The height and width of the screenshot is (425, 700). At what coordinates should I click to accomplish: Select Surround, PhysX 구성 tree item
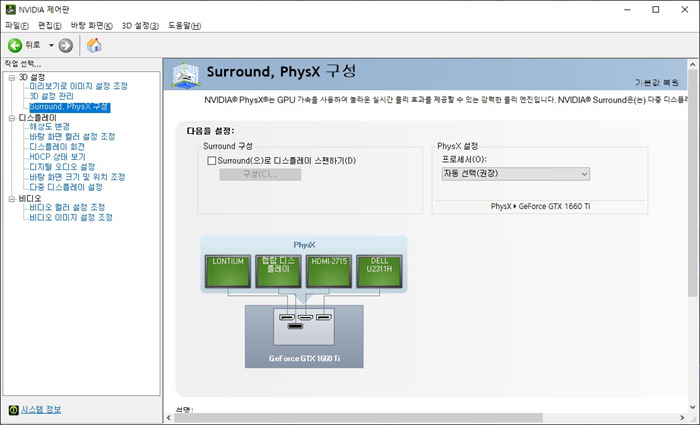(69, 107)
